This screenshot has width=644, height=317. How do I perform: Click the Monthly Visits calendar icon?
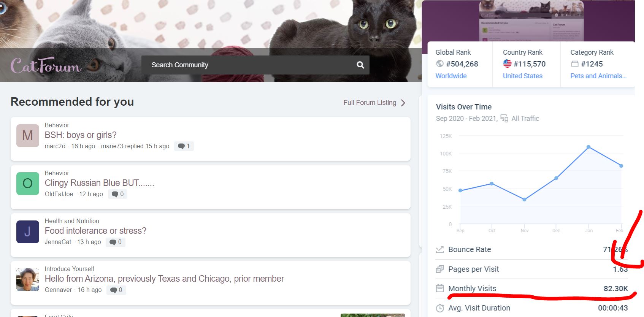(x=440, y=288)
